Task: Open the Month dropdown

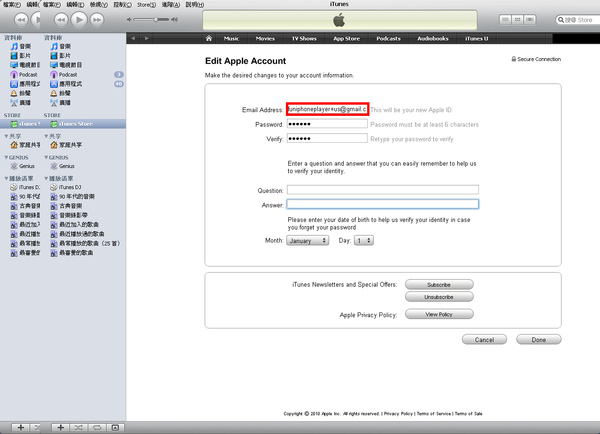Action: (x=308, y=240)
